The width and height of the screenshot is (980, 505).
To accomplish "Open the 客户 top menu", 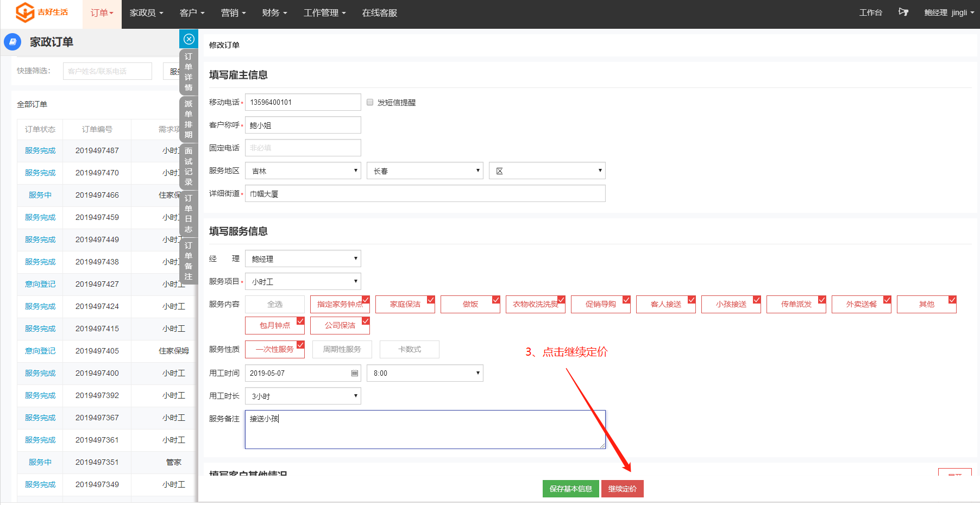I will (192, 12).
